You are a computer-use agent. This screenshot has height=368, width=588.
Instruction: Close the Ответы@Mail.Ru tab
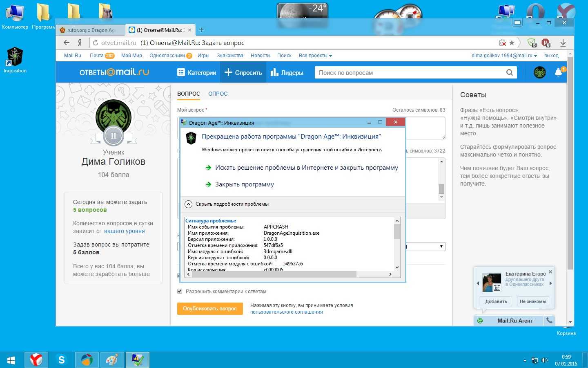click(189, 30)
